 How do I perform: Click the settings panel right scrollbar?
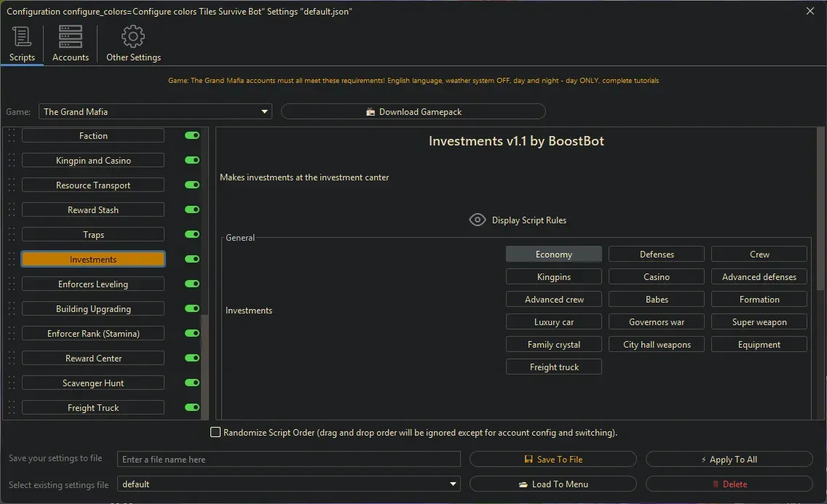point(820,208)
